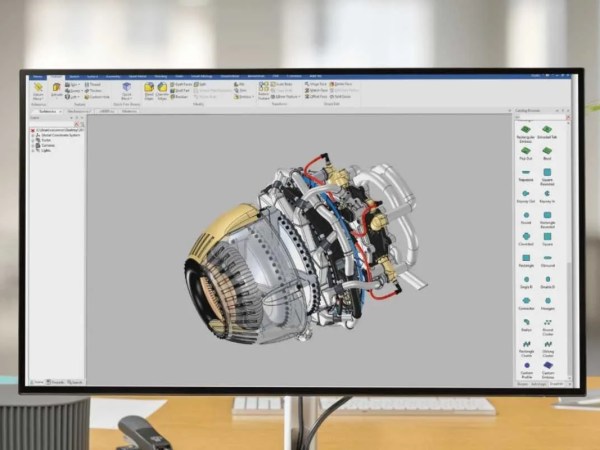The width and height of the screenshot is (600, 450).
Task: Select the Chamfer Edges tool
Action: click(x=162, y=91)
